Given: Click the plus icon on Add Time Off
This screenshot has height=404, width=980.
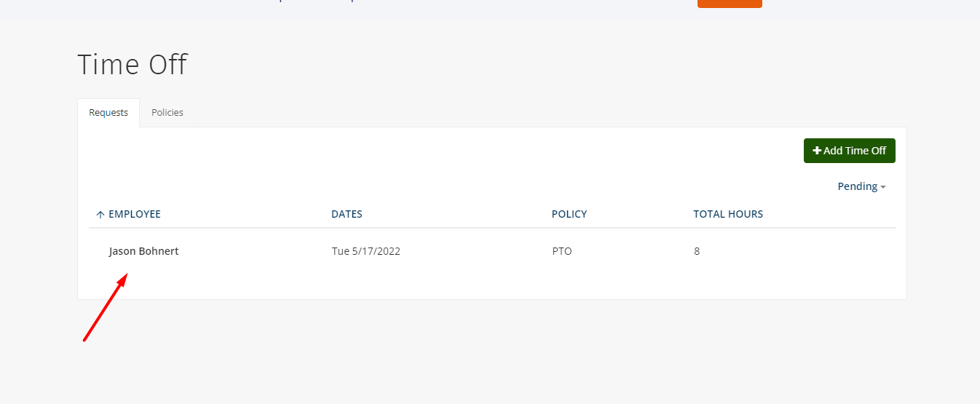Looking at the screenshot, I should point(817,151).
